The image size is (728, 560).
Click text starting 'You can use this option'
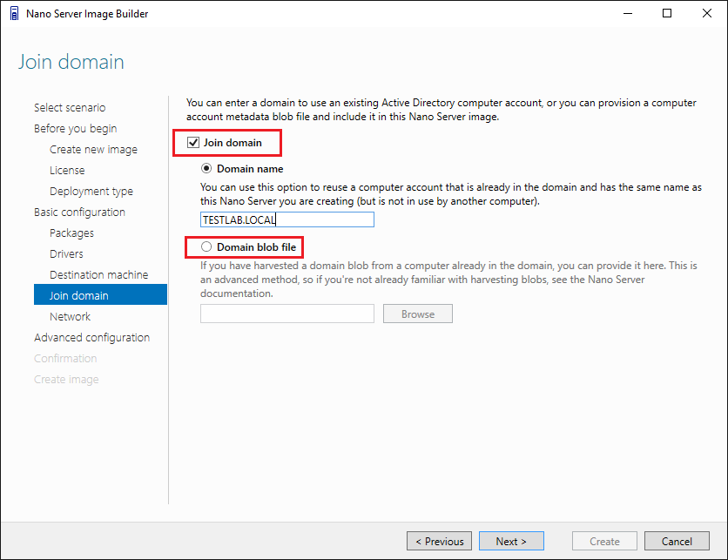[451, 193]
